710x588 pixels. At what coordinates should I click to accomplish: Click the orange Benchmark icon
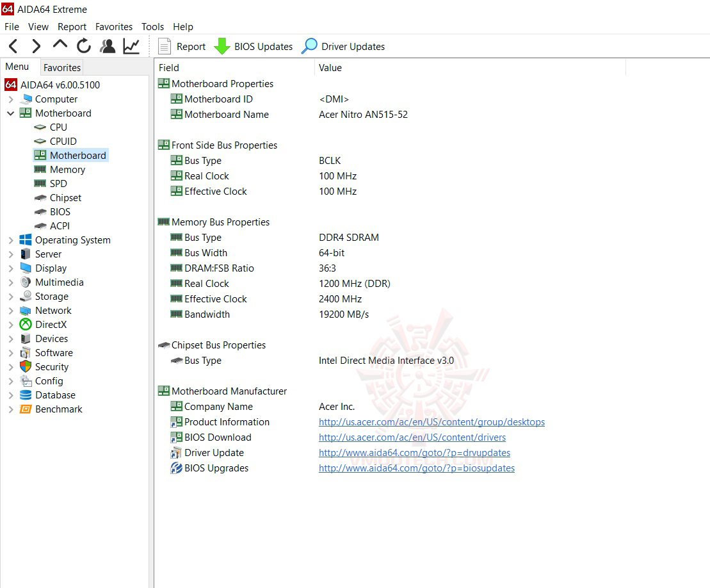(26, 409)
